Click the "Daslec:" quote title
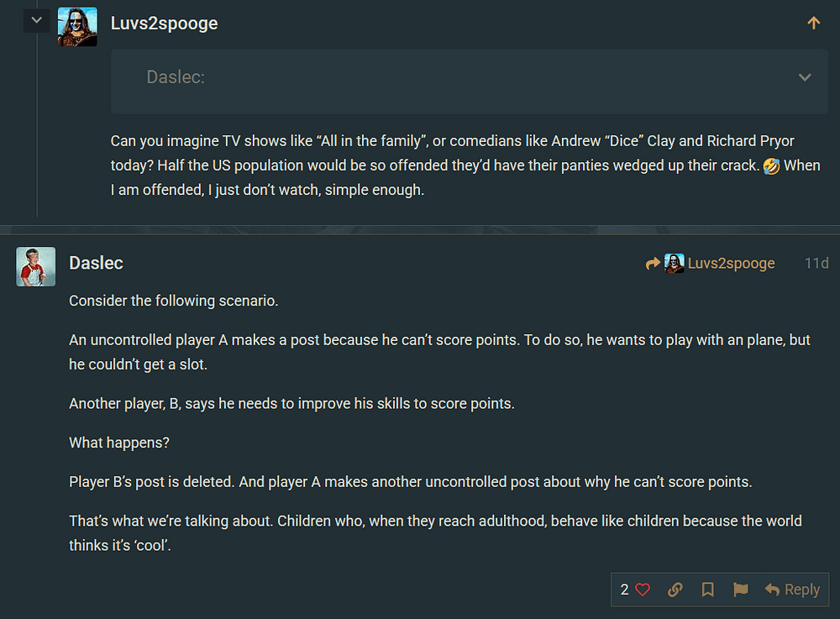 click(176, 77)
